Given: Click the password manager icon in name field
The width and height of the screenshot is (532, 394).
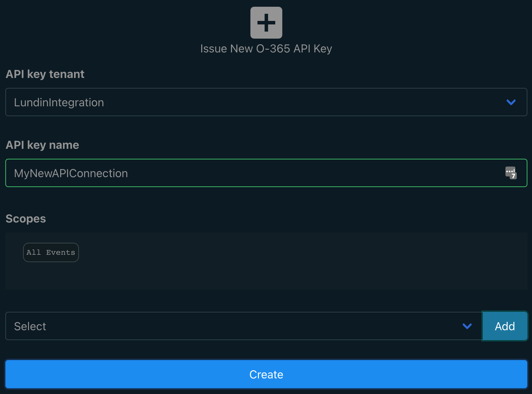Looking at the screenshot, I should (511, 173).
